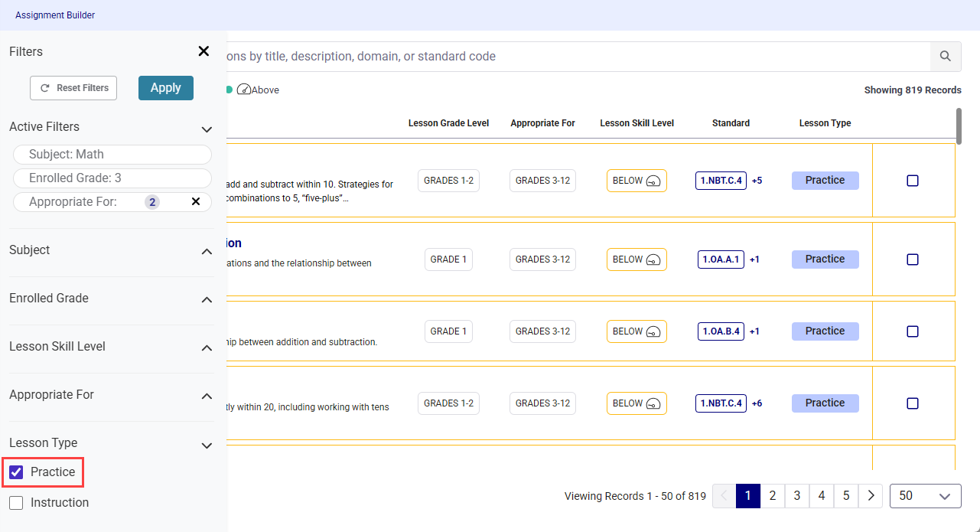The image size is (980, 532).
Task: Click the Above skill level gauge icon
Action: point(244,90)
